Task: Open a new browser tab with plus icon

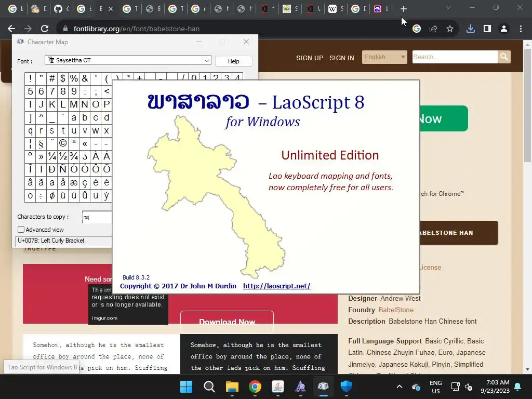Action: click(x=403, y=9)
